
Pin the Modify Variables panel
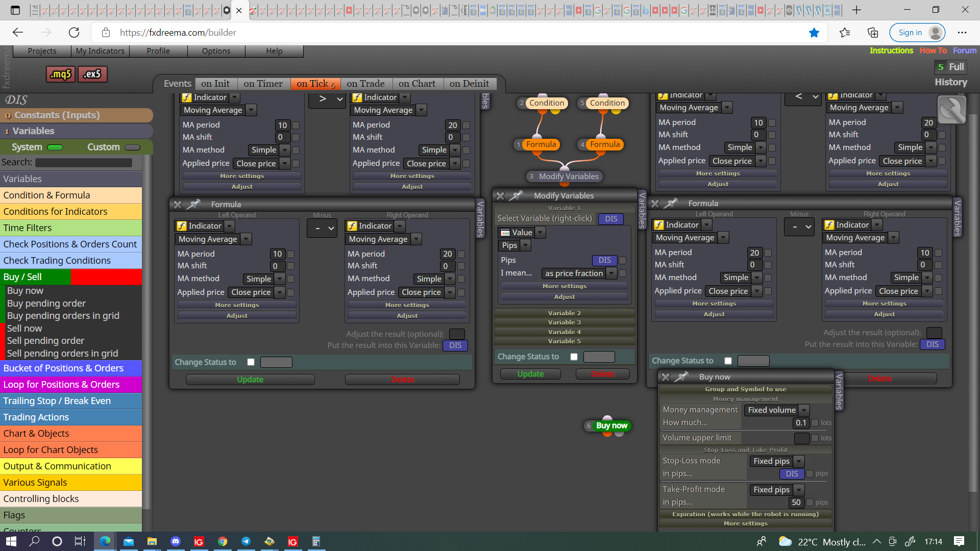point(517,195)
